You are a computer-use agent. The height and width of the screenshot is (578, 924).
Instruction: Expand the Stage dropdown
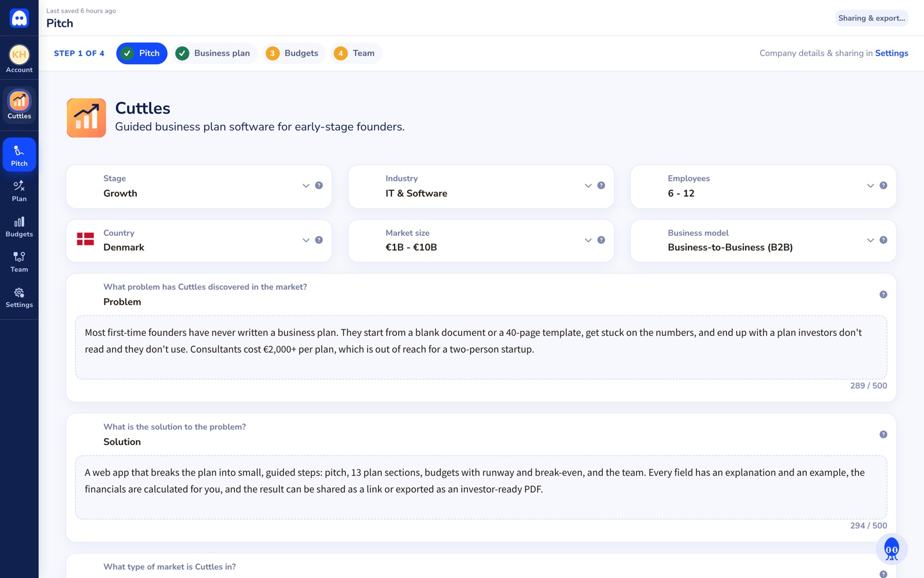coord(306,186)
